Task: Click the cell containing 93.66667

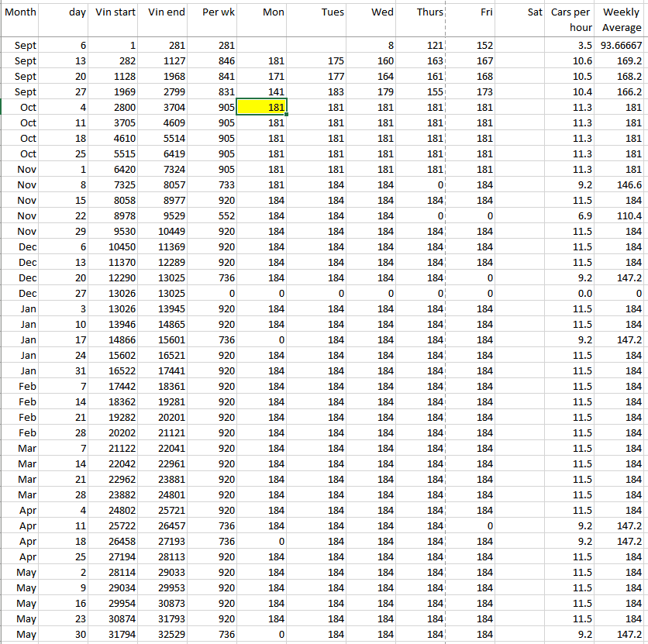Action: pyautogui.click(x=621, y=46)
